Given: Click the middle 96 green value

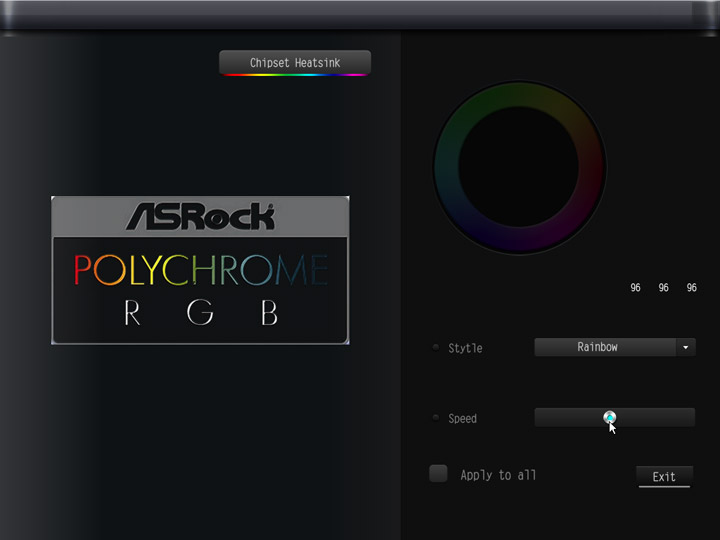Looking at the screenshot, I should tap(664, 287).
